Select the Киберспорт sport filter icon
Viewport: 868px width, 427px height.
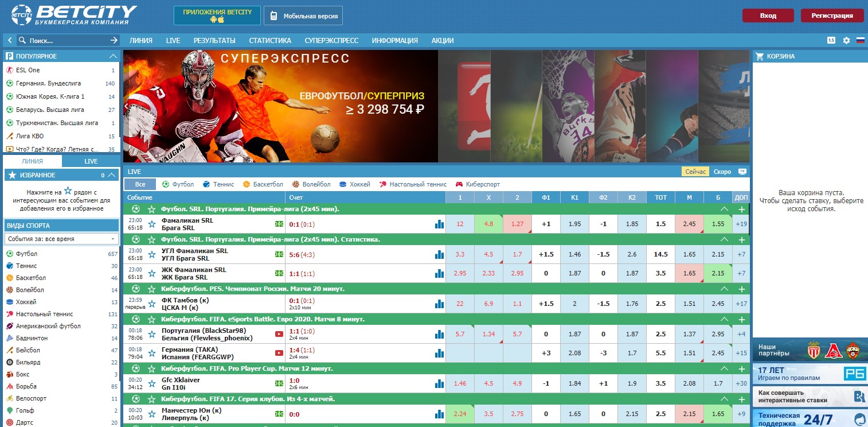[459, 184]
